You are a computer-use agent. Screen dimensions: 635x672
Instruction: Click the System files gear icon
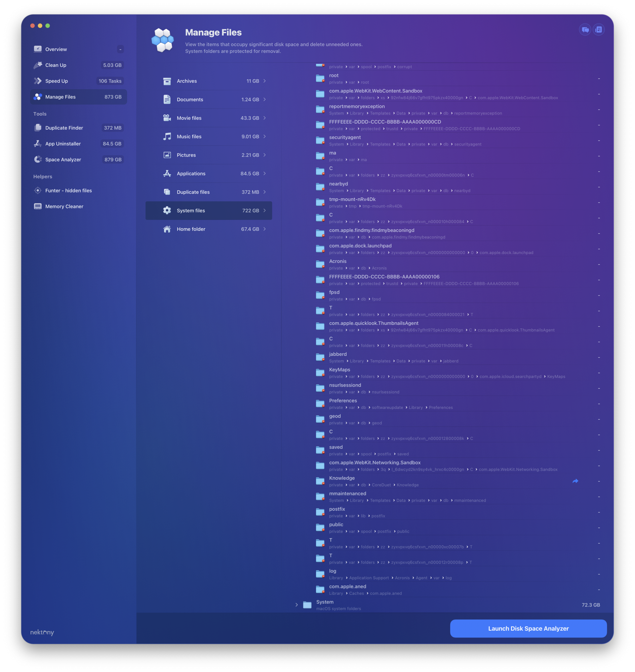point(167,210)
